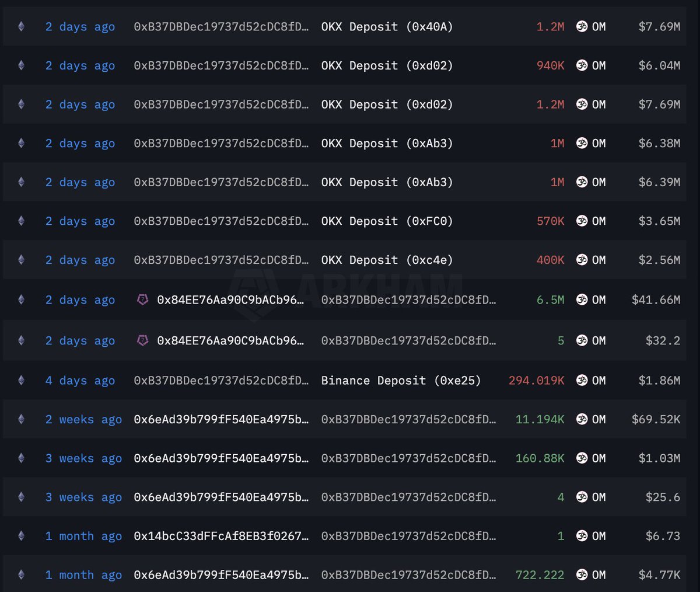
Task: Click Ethereum icon in the $6.38M row
Action: (21, 143)
